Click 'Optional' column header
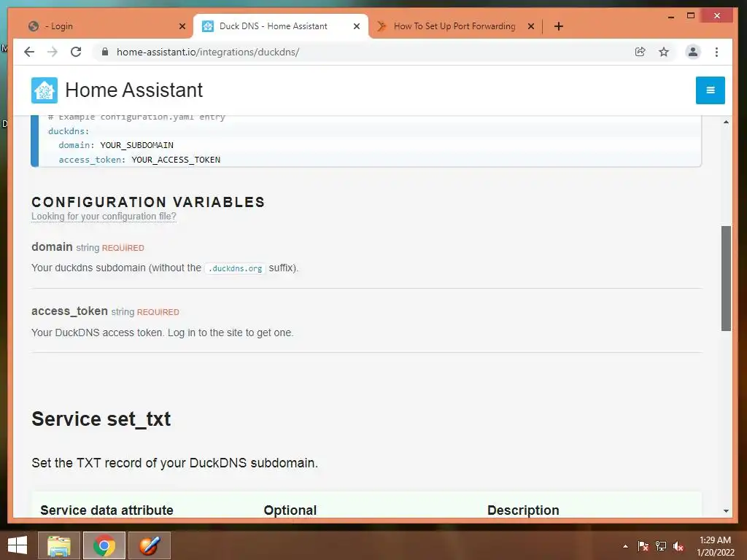This screenshot has height=560, width=747. click(x=290, y=510)
